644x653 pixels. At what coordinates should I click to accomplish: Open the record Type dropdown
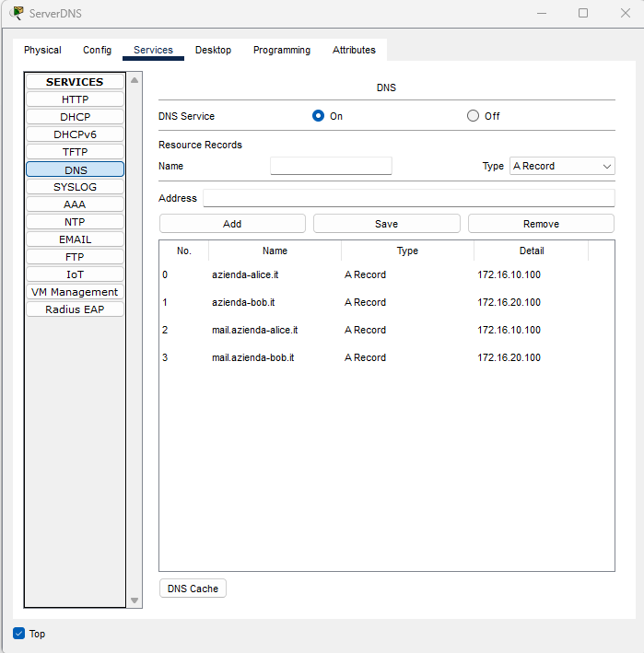pyautogui.click(x=562, y=166)
